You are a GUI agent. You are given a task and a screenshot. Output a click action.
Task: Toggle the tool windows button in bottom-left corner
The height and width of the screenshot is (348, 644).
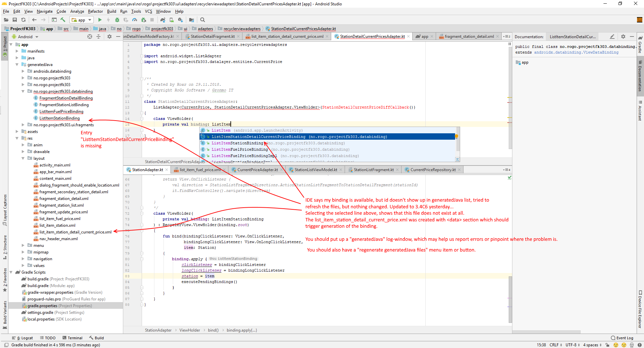pyautogui.click(x=6, y=345)
